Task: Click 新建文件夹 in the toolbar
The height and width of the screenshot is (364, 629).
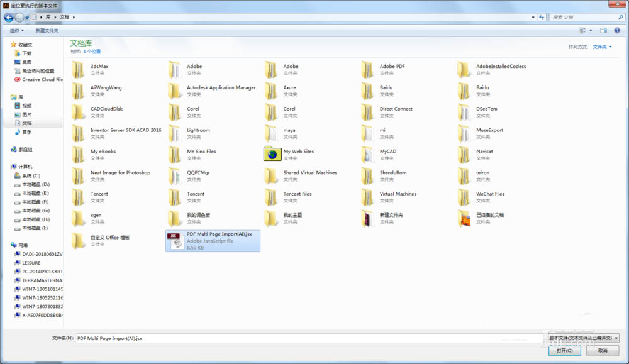Action: [x=47, y=30]
